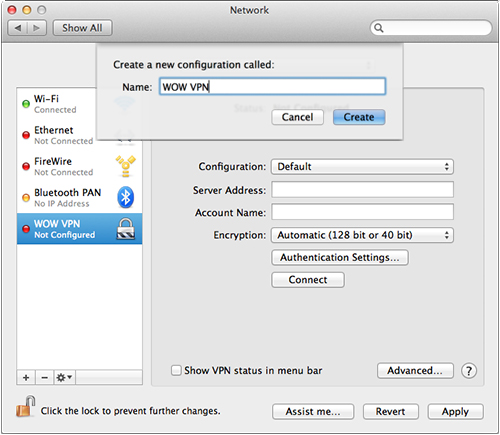Click the red close window button
Viewport: 500px width, 435px height.
pyautogui.click(x=12, y=10)
